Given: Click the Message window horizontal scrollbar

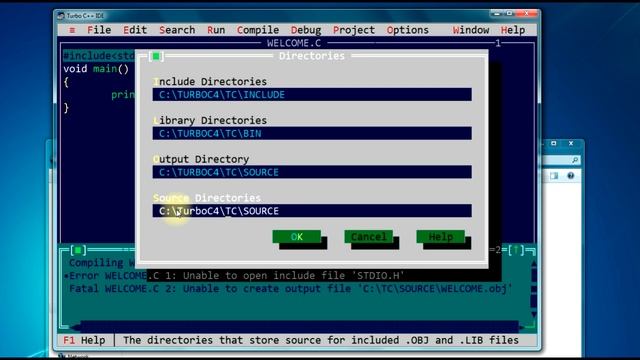Looking at the screenshot, I should 297,327.
